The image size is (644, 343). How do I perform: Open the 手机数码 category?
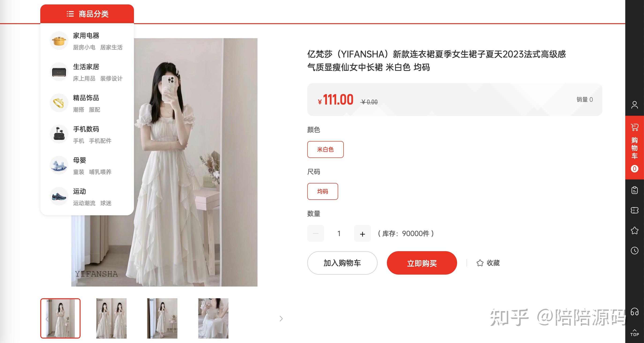(86, 129)
